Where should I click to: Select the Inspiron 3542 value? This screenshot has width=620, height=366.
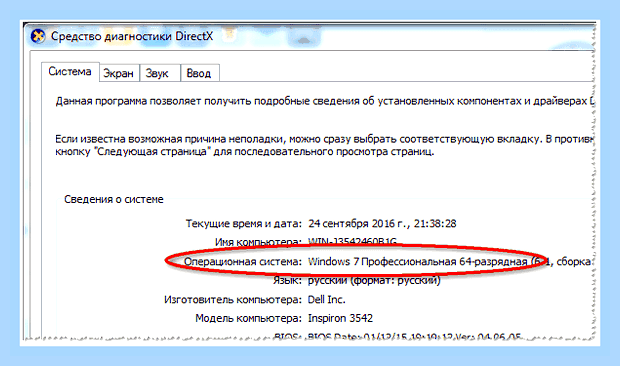340,318
